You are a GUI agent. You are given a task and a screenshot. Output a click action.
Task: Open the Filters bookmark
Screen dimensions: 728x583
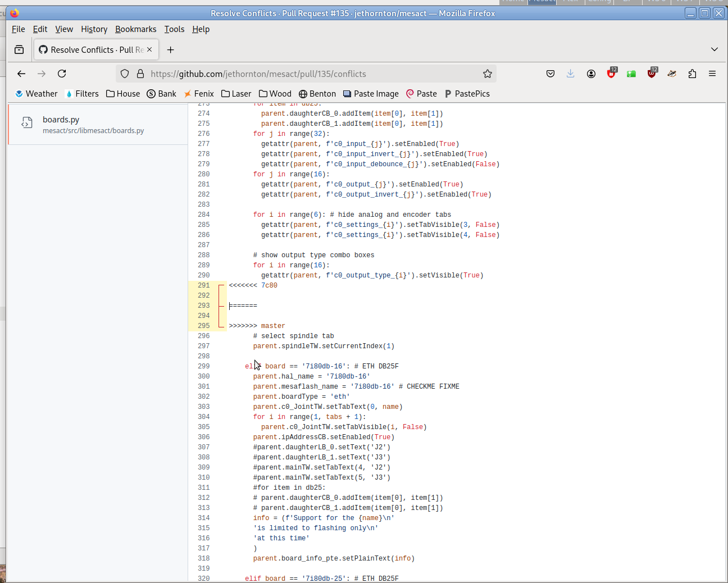point(82,94)
